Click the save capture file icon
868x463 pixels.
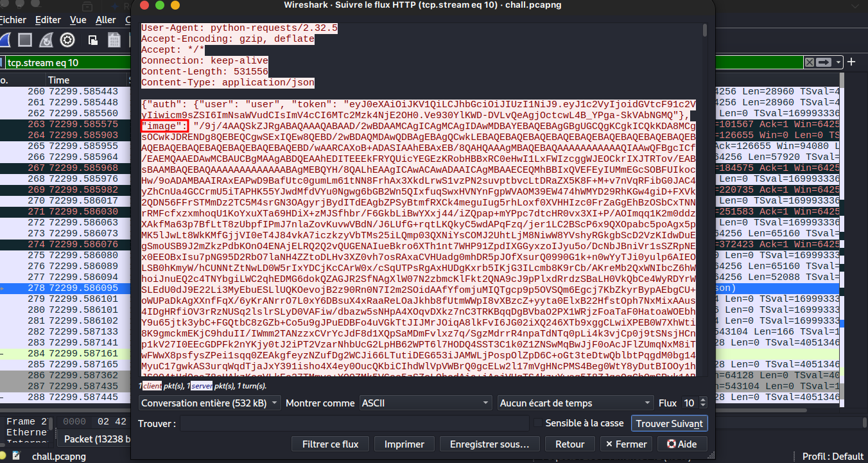coord(114,40)
